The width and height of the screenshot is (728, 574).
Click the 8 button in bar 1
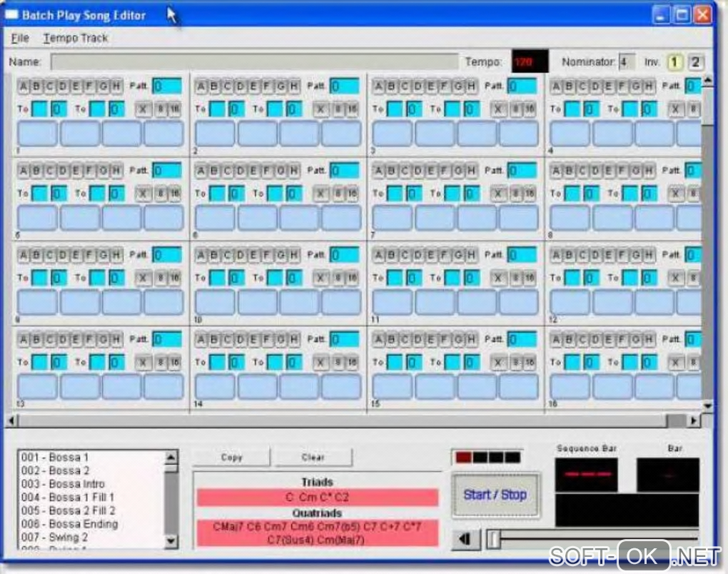pyautogui.click(x=161, y=110)
